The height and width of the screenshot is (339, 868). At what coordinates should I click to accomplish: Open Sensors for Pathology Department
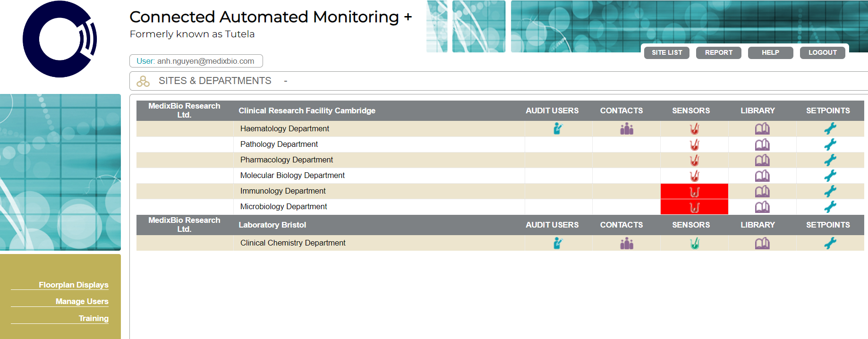694,144
